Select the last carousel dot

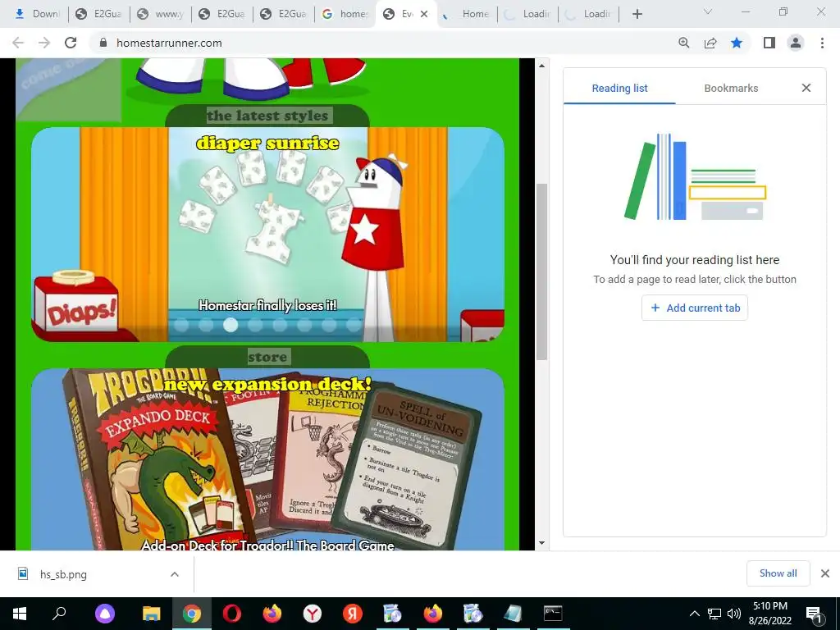point(354,325)
